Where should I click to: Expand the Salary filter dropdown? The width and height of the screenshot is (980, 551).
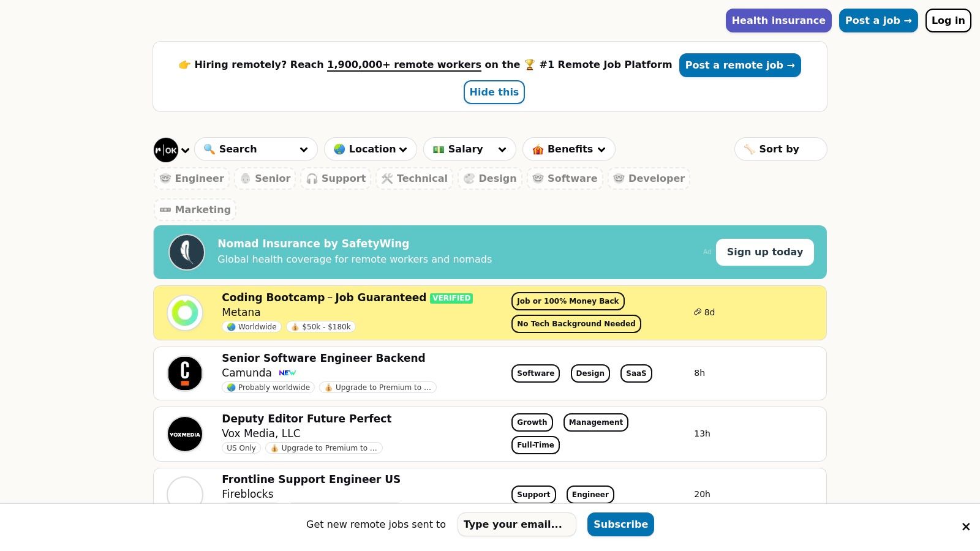tap(469, 149)
